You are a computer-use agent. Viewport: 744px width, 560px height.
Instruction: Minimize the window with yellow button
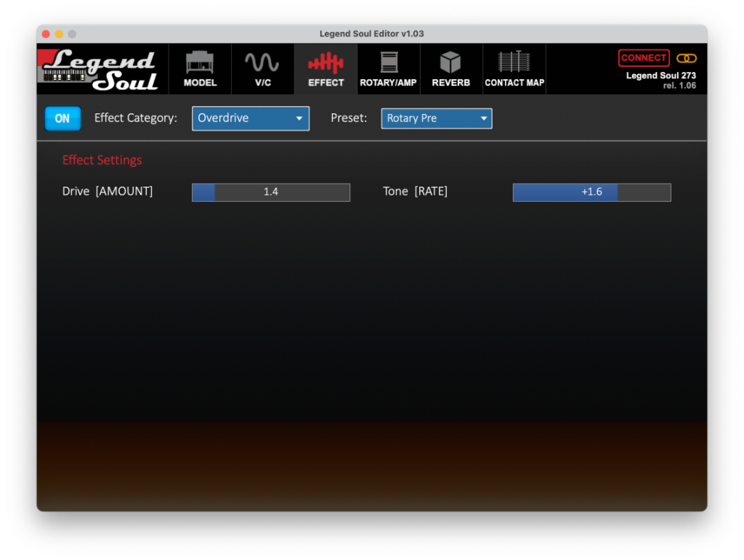click(59, 34)
